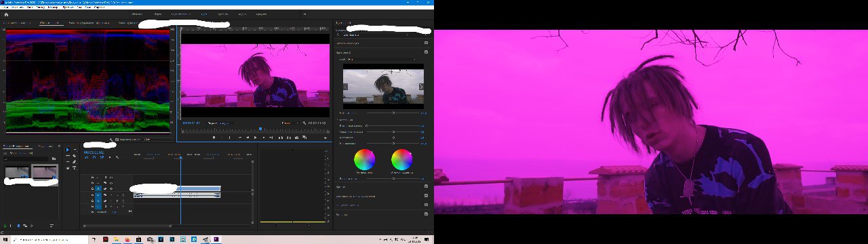The image size is (868, 244).
Task: Open Firefox from the Windows taskbar
Action: 127,239
